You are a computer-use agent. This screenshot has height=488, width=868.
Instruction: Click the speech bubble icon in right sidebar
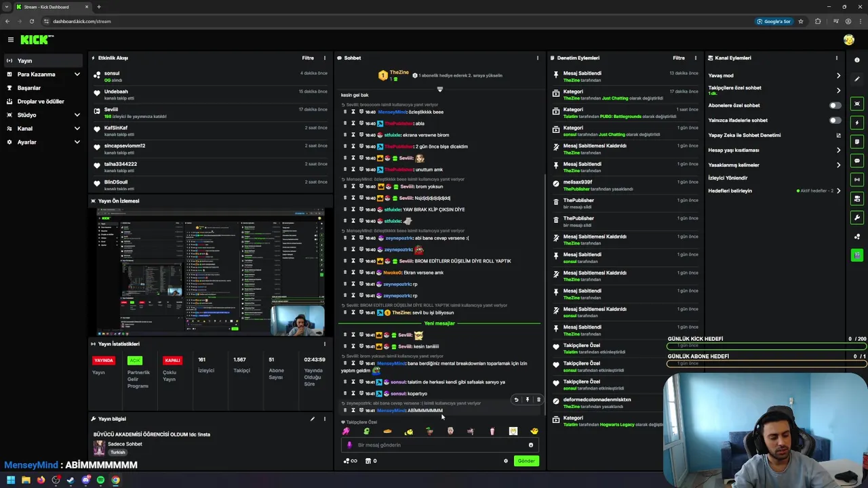[x=857, y=161]
